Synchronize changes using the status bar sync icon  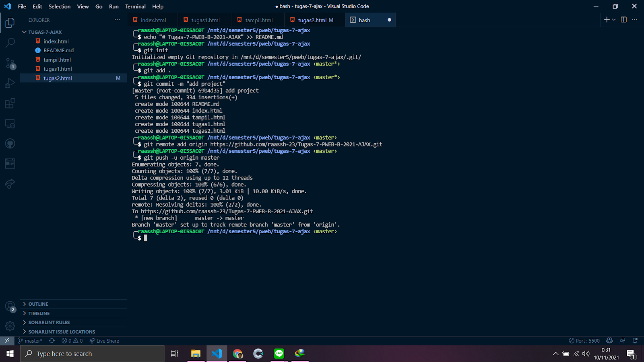click(52, 341)
